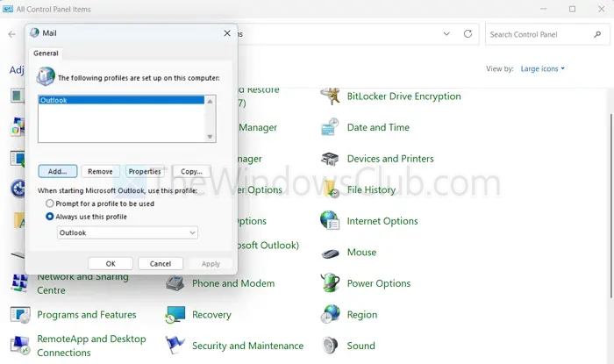Open the Mouse link
The image size is (614, 364).
coord(361,252)
